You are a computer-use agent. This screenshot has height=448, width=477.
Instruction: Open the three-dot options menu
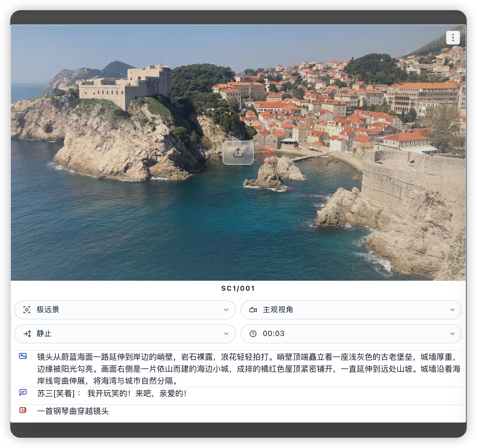coord(452,37)
